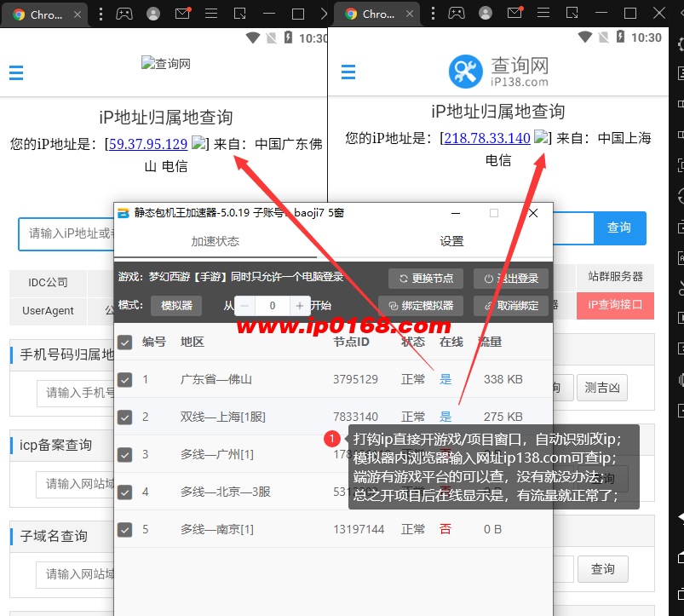Click the accelerator app logo in dialog title
The width and height of the screenshot is (684, 616).
pyautogui.click(x=124, y=213)
